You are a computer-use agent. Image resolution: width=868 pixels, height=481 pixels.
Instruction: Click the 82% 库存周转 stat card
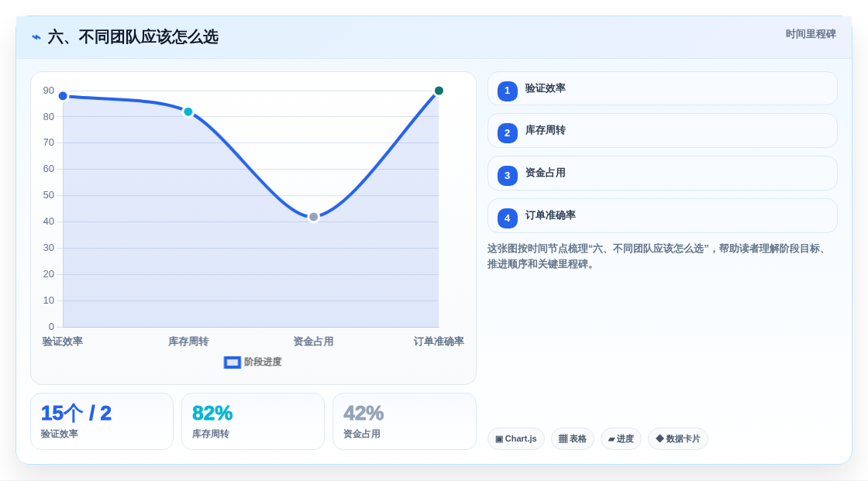pos(253,421)
